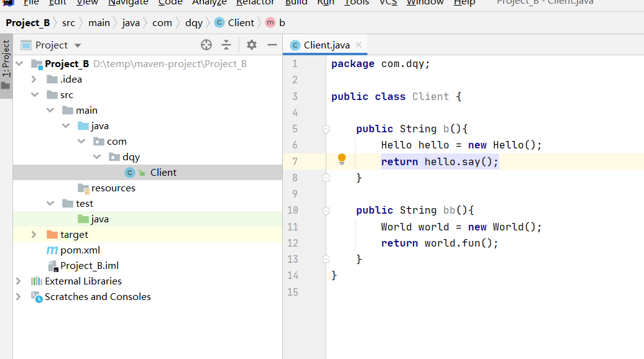Collapse all in the Project panel
644x359 pixels.
tap(226, 45)
